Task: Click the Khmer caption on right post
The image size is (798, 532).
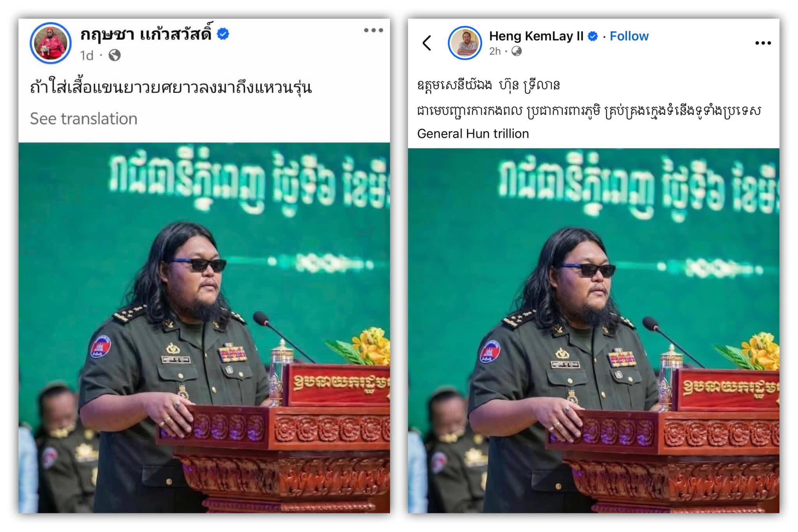Action: [588, 98]
